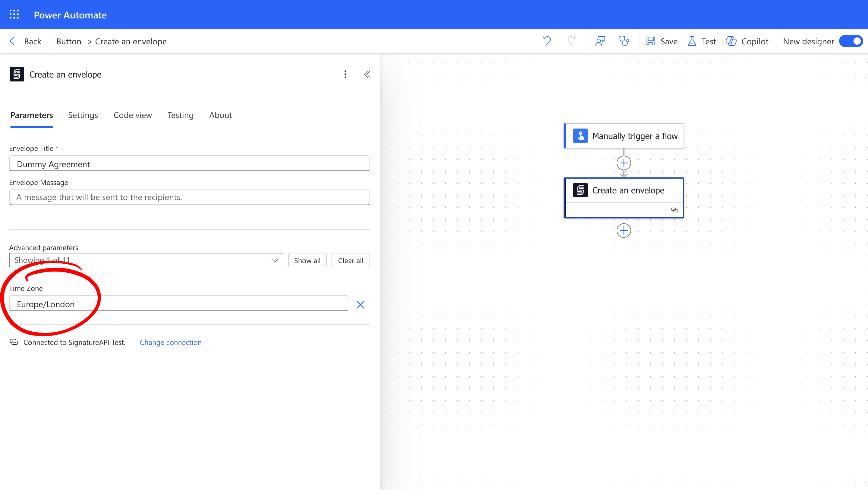Open the Code view tab
868x490 pixels.
[132, 115]
